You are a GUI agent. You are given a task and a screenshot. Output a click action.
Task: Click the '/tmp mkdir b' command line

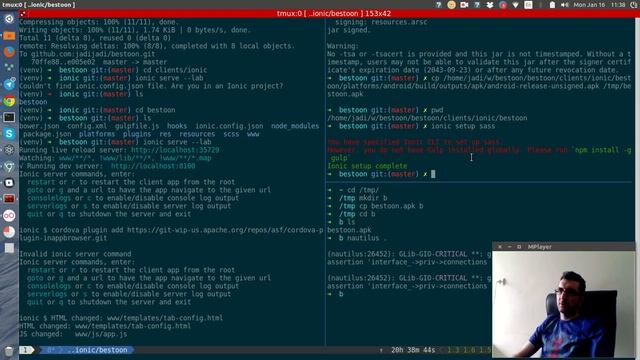tap(363, 198)
